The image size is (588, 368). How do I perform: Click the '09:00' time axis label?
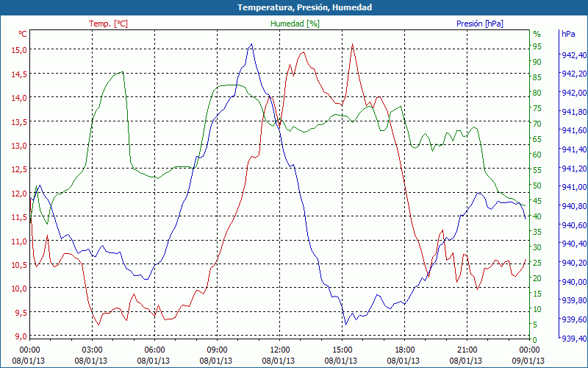[217, 350]
